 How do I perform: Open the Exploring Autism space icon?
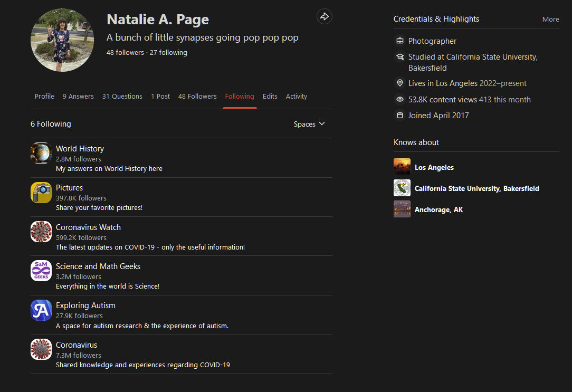click(41, 310)
